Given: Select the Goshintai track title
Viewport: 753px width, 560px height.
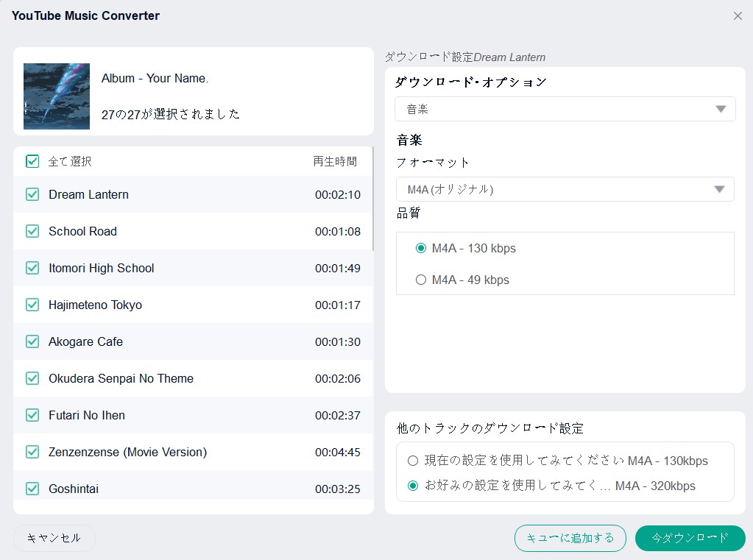Looking at the screenshot, I should [74, 489].
